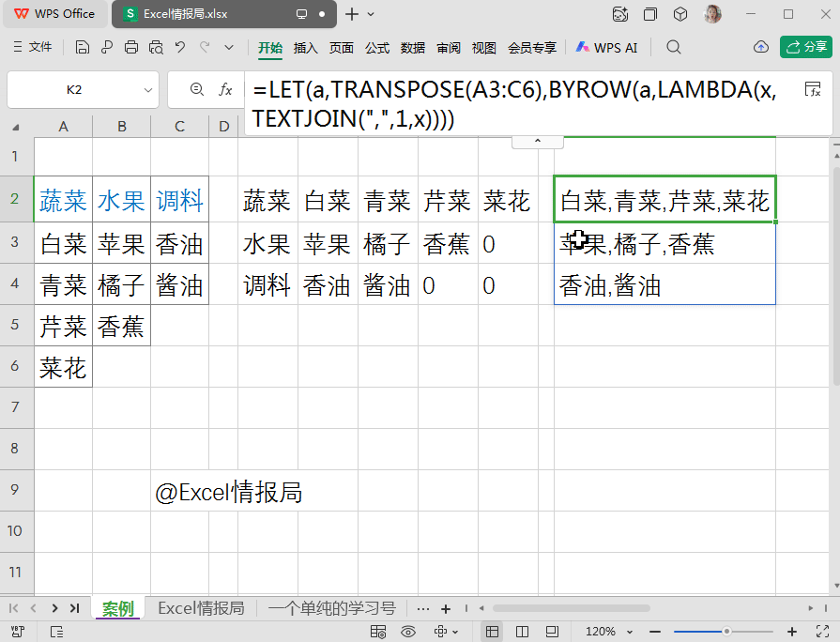
Task: Switch to Page Break Preview view
Action: (x=522, y=632)
